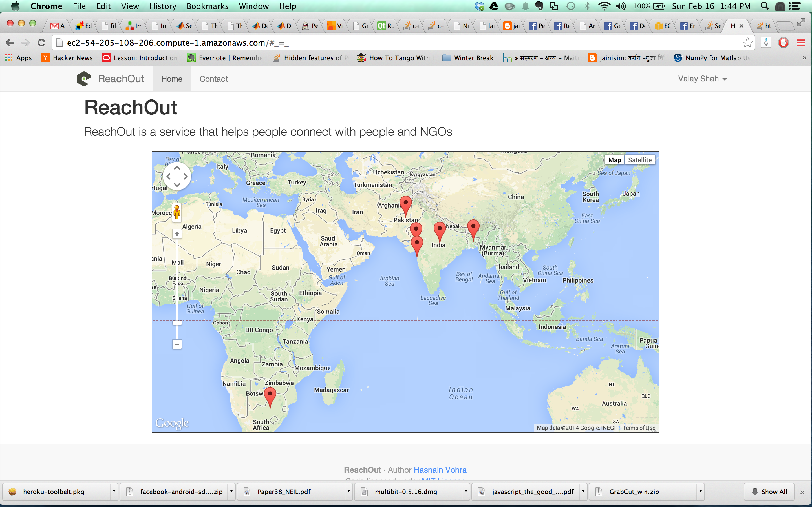Open the Hasnain Vohra author link
The height and width of the screenshot is (507, 812).
[440, 470]
